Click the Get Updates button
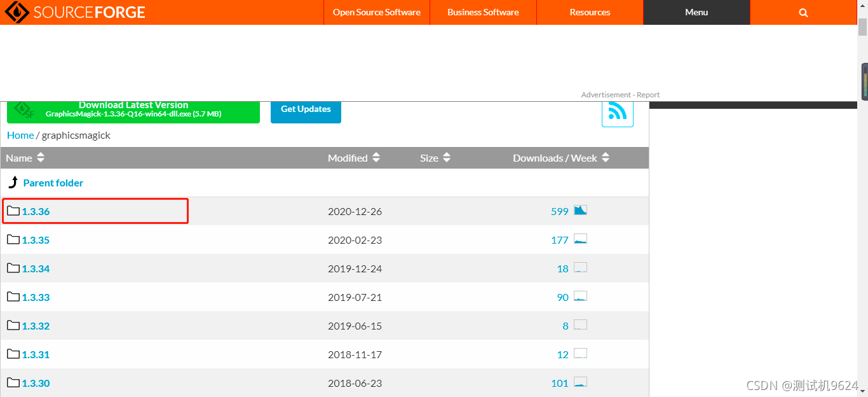This screenshot has height=397, width=868. 306,111
